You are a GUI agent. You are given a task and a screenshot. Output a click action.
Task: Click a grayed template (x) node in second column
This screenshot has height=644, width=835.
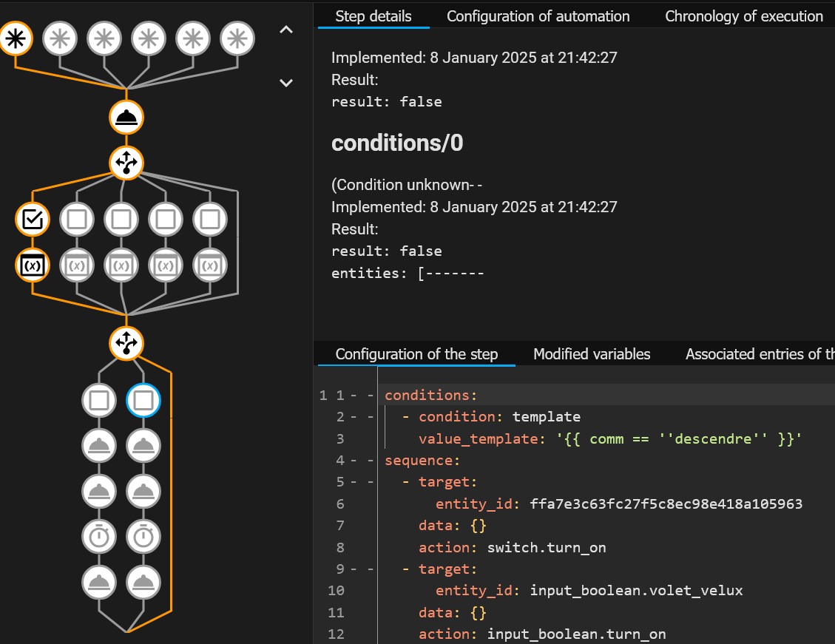click(x=77, y=265)
